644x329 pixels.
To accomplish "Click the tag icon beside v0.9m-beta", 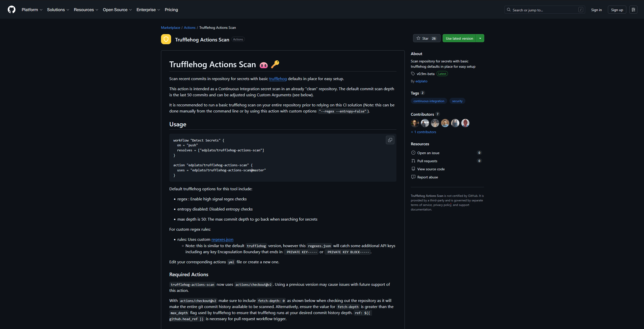I will (x=413, y=74).
